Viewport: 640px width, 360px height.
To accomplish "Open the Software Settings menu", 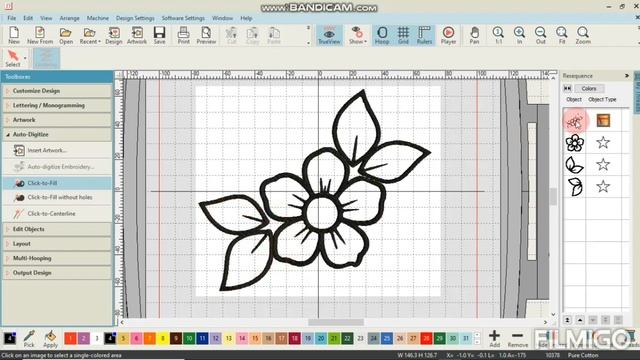I will 183,18.
